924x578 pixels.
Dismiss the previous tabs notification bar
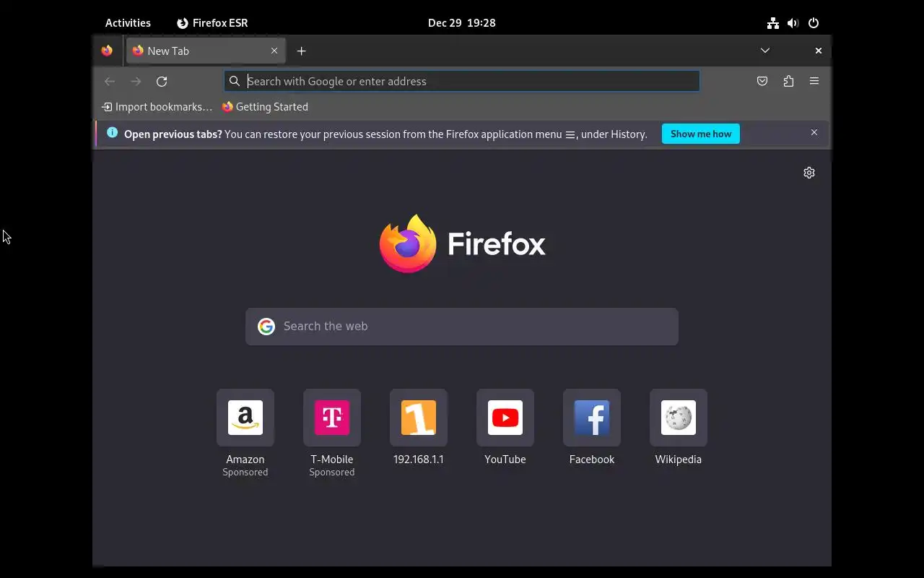coord(814,133)
